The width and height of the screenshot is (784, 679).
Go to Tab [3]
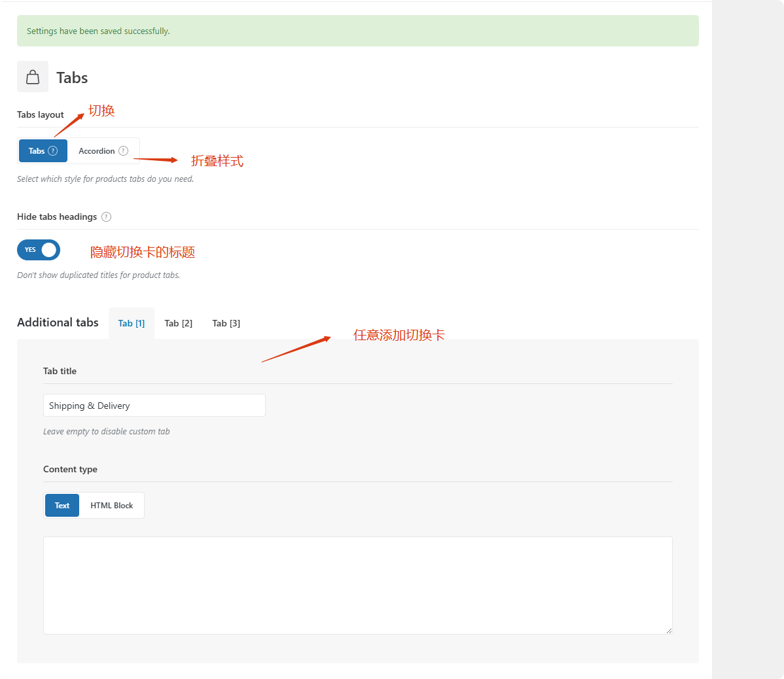pos(226,323)
